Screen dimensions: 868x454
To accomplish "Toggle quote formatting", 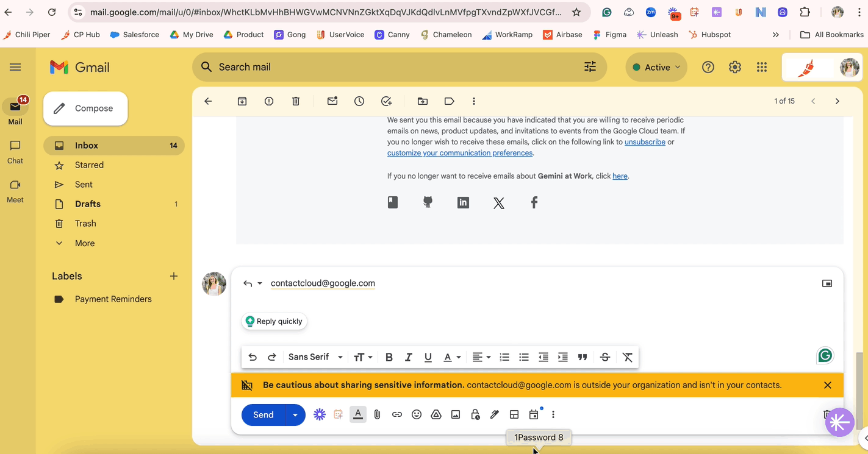I will pyautogui.click(x=583, y=357).
